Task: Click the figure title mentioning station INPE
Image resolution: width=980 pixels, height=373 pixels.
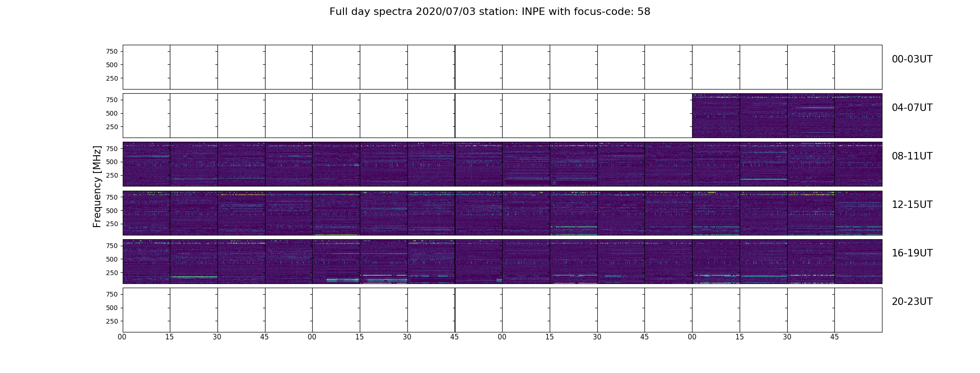Action: (490, 12)
